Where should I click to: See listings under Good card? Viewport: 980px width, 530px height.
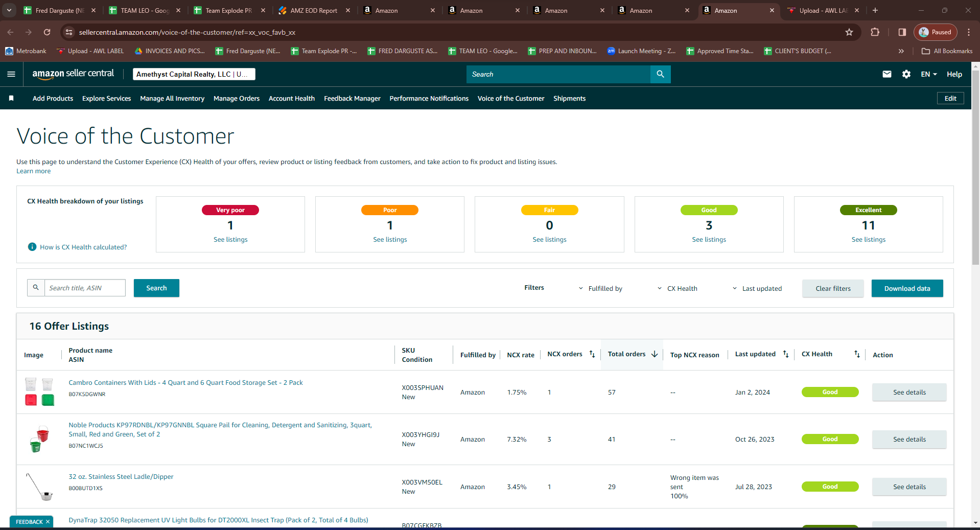(709, 239)
